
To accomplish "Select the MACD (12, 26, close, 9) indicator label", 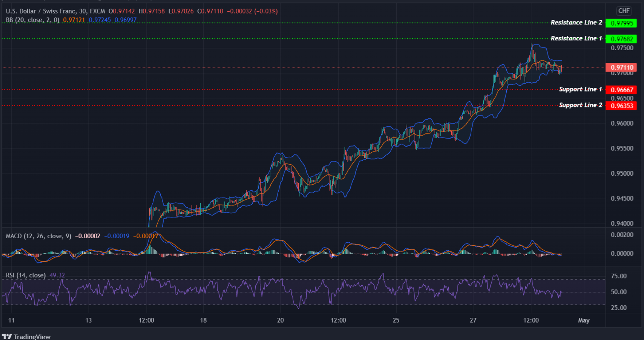I will coord(38,236).
